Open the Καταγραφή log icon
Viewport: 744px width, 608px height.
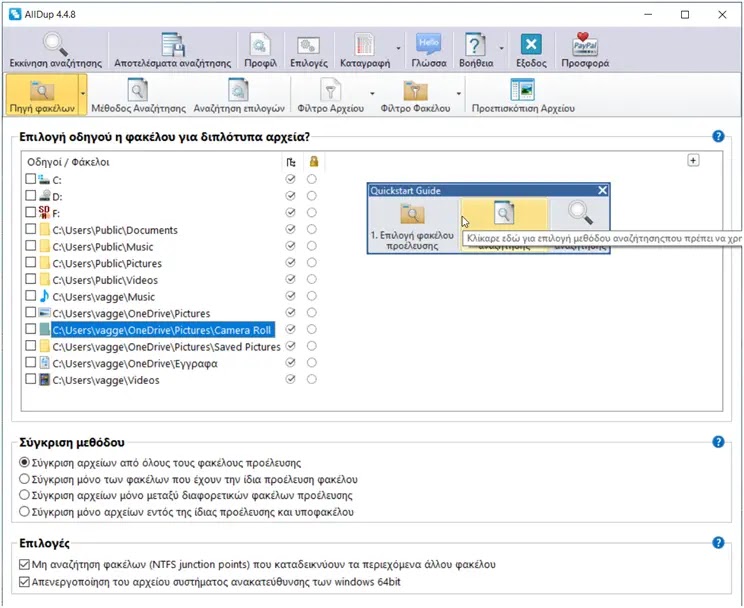[x=365, y=50]
